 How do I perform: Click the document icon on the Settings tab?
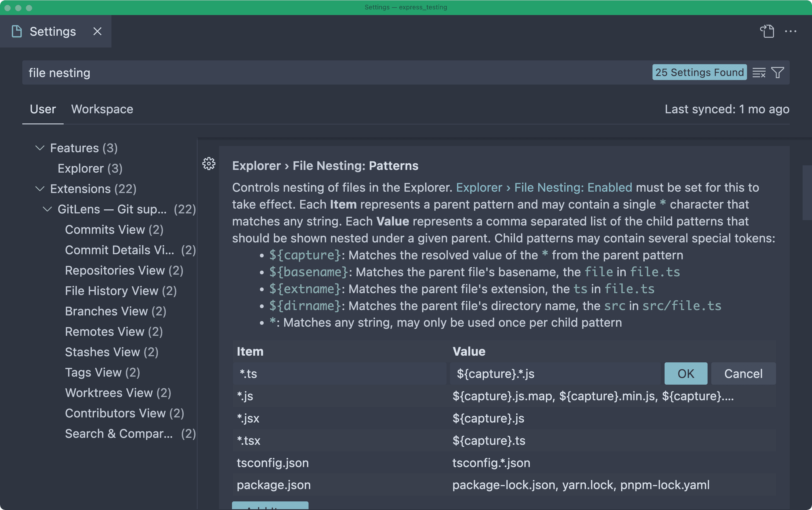click(17, 31)
